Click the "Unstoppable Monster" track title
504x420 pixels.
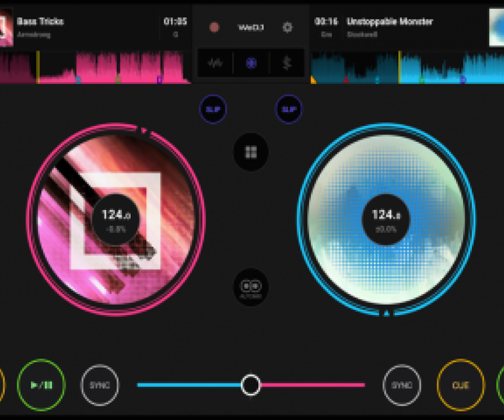point(390,22)
